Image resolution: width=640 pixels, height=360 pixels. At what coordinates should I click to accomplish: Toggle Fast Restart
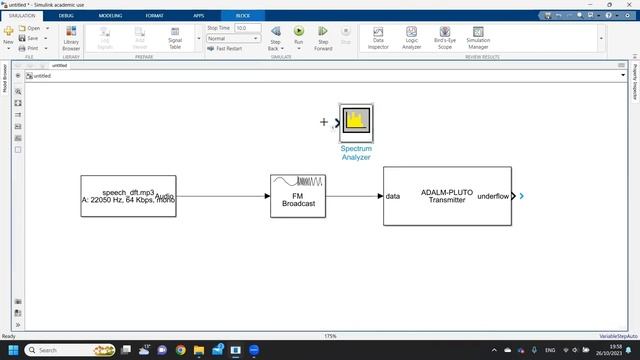[x=224, y=48]
